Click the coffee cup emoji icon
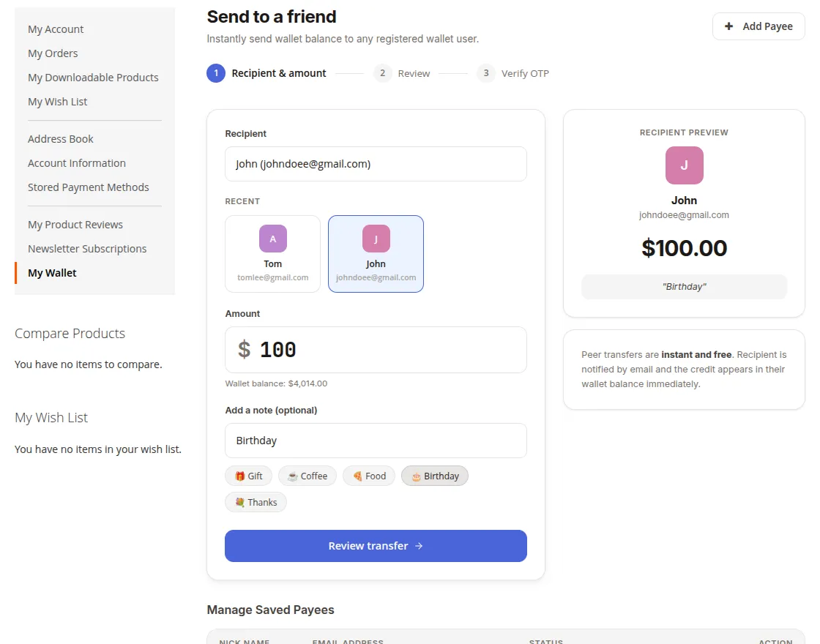This screenshot has height=644, width=820. click(293, 476)
